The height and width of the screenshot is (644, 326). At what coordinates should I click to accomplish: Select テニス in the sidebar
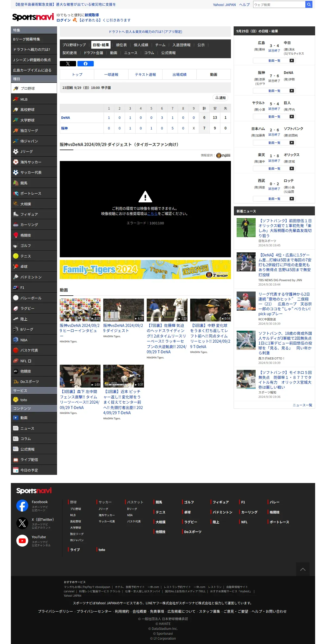[x=34, y=256]
